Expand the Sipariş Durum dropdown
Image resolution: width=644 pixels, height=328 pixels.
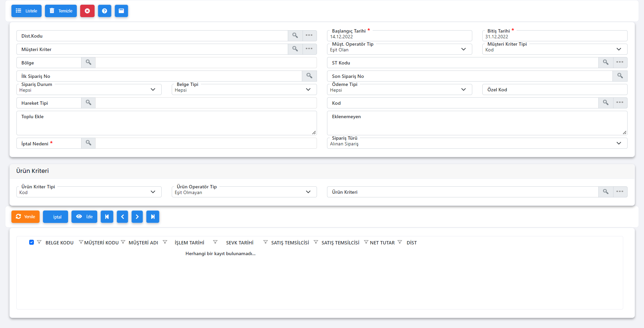pyautogui.click(x=89, y=90)
